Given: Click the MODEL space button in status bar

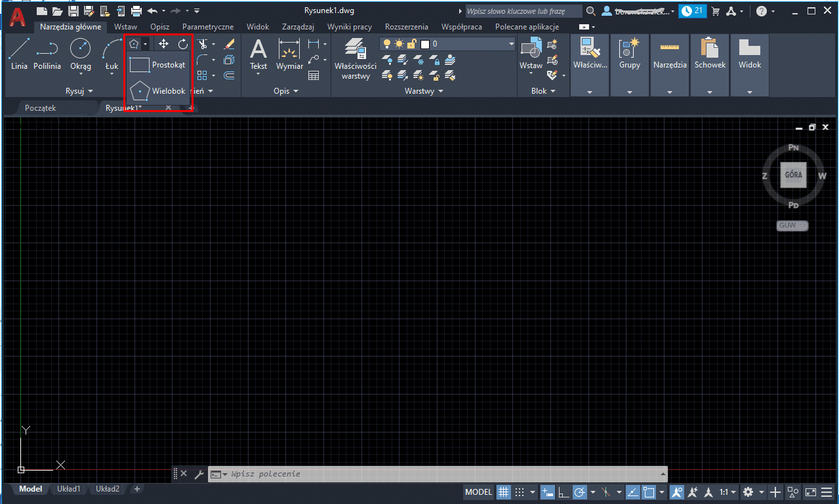Looking at the screenshot, I should click(478, 492).
